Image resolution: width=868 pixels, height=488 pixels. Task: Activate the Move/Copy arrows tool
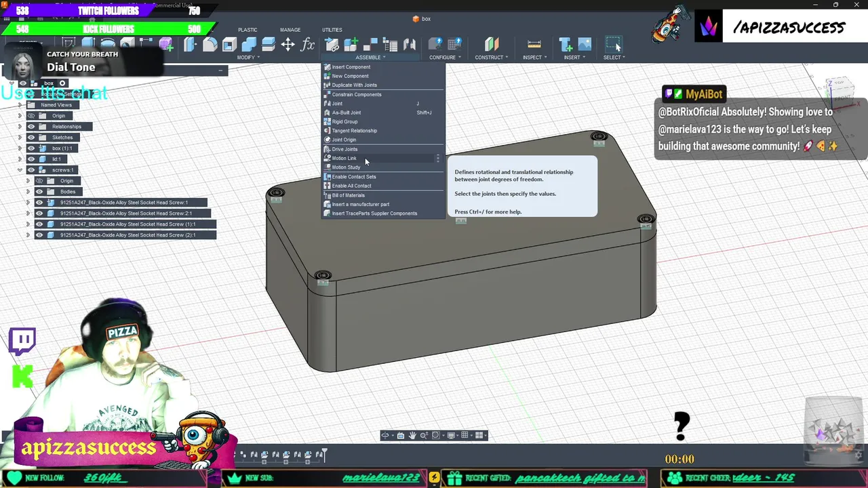(288, 45)
